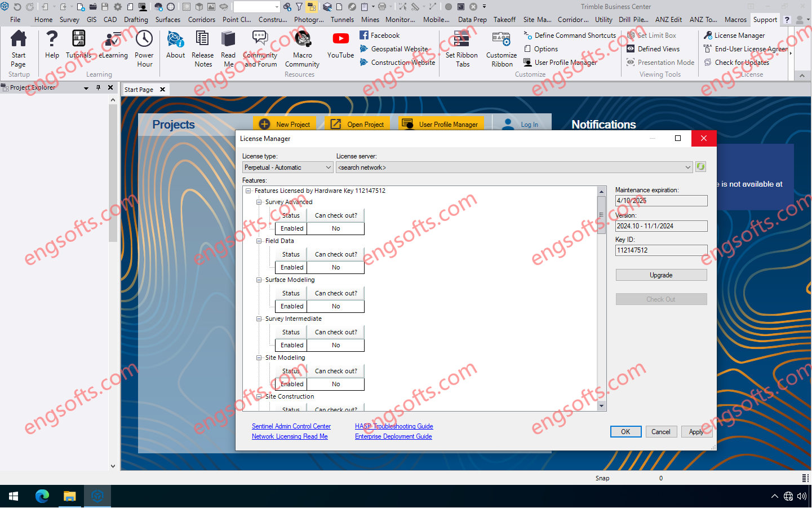Open Sentinel Admin Control Center link
Image resolution: width=812 pixels, height=508 pixels.
tap(291, 426)
